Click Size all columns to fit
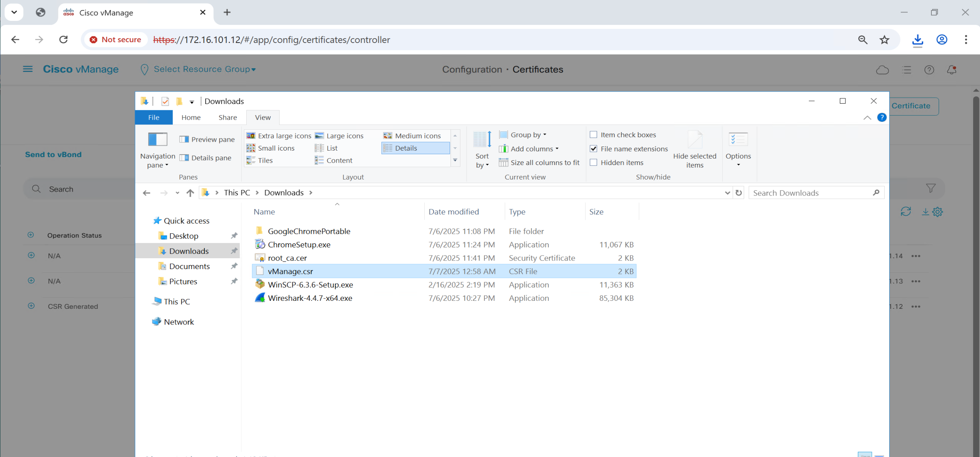 540,163
